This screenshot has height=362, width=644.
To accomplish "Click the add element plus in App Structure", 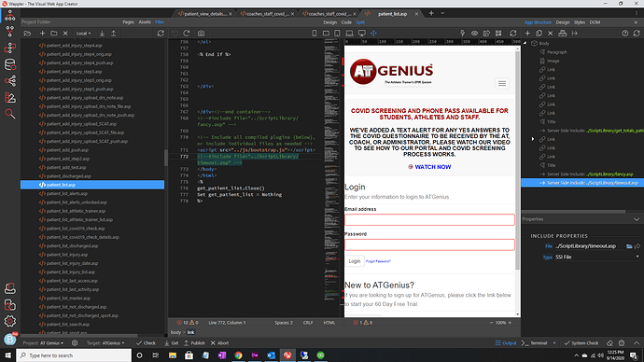I will pos(527,34).
